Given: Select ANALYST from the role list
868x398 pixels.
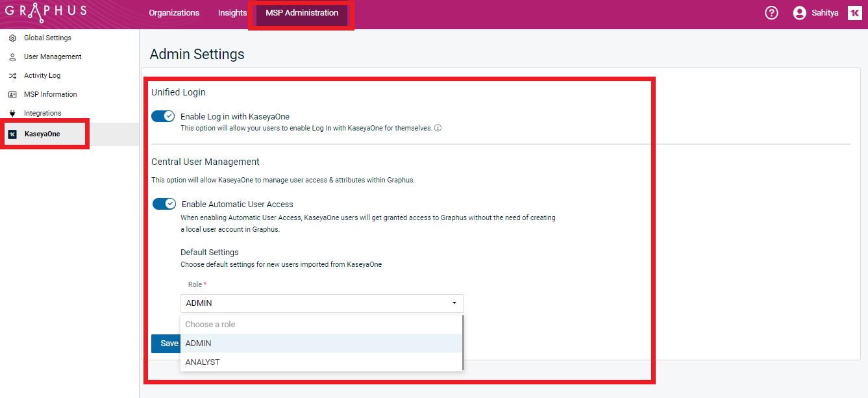Looking at the screenshot, I should click(203, 362).
